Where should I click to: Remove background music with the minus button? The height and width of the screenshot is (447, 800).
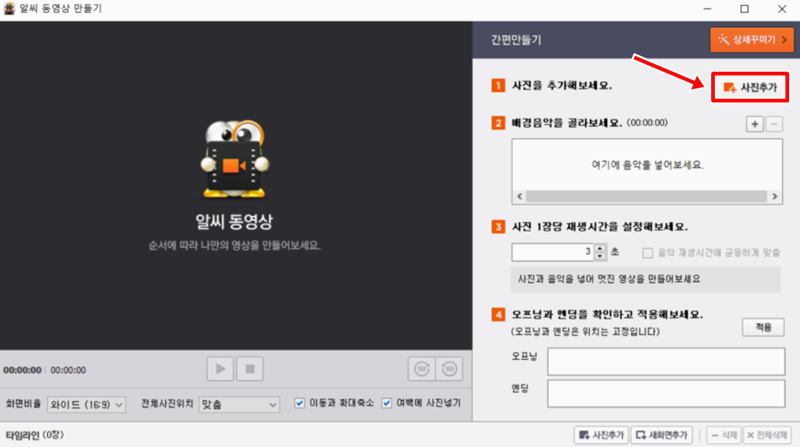(x=774, y=124)
